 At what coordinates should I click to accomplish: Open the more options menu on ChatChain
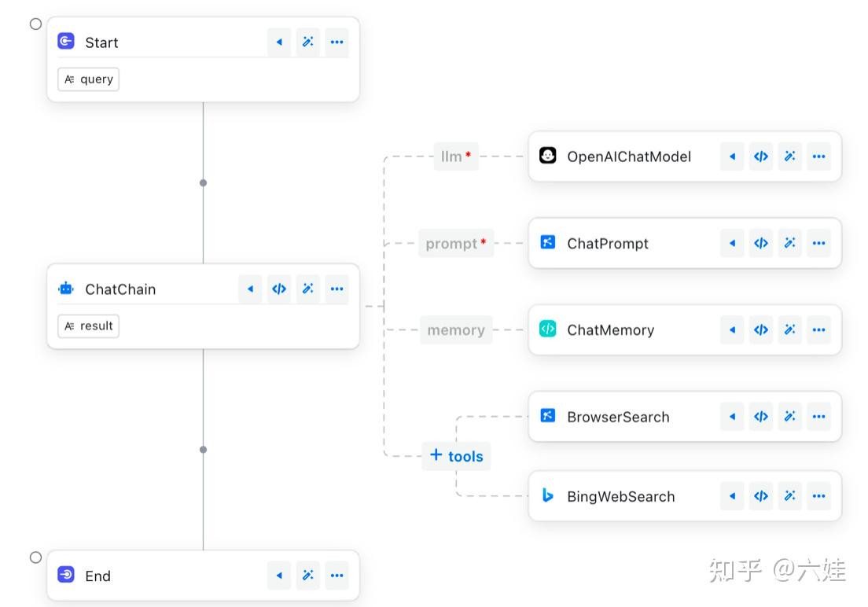(x=337, y=289)
